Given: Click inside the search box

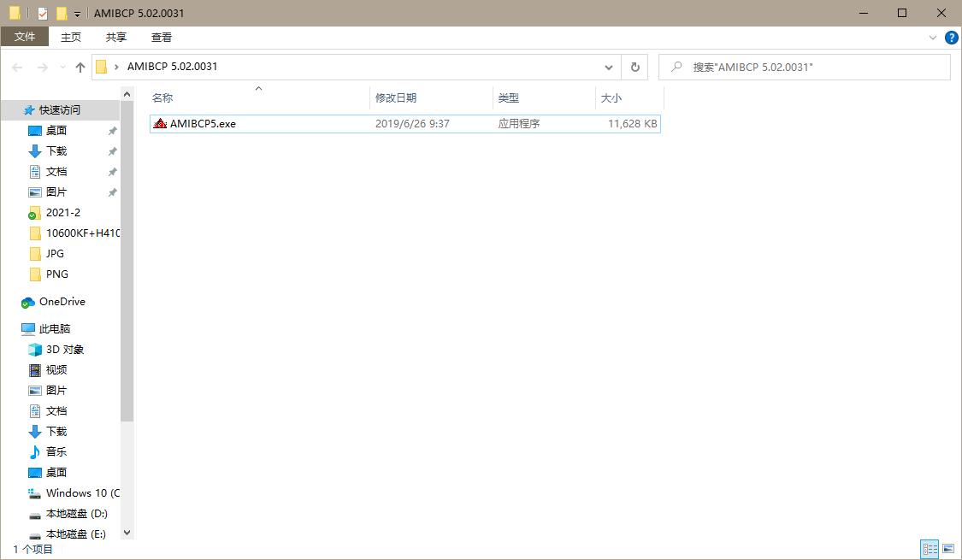Looking at the screenshot, I should click(804, 66).
